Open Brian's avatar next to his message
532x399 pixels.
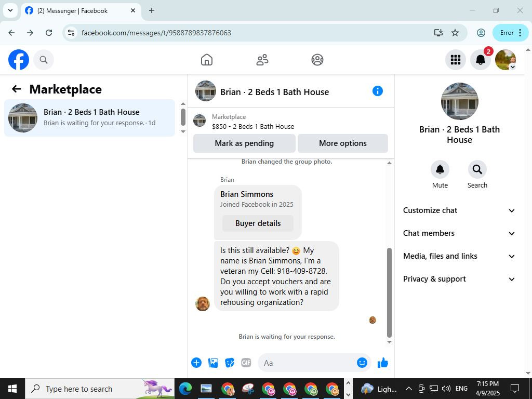pos(203,303)
